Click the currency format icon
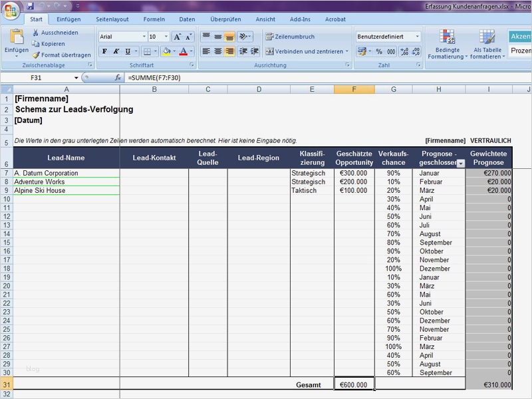Screen dimensions: 532x399 (x=362, y=52)
